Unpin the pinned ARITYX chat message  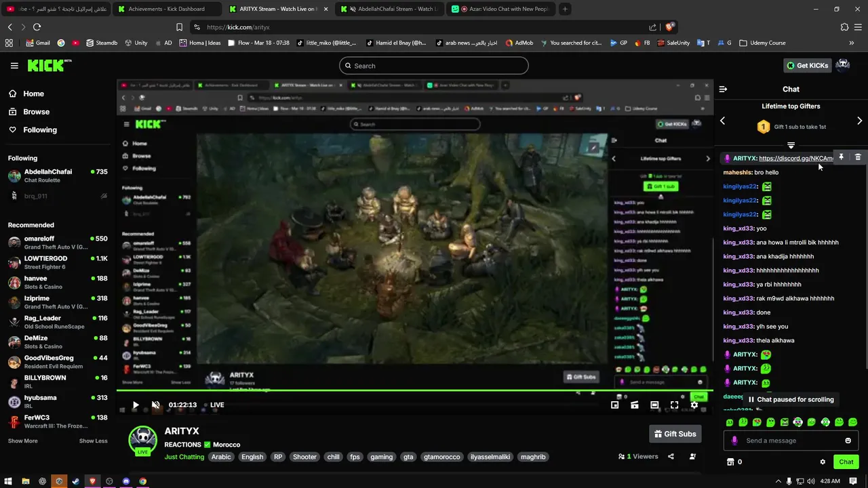click(841, 157)
